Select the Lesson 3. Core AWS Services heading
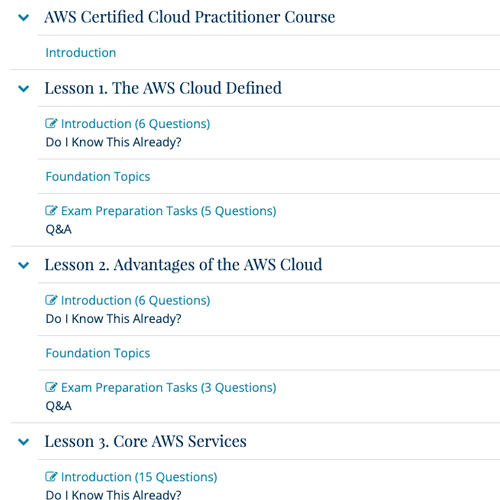Image resolution: width=500 pixels, height=500 pixels. click(146, 442)
